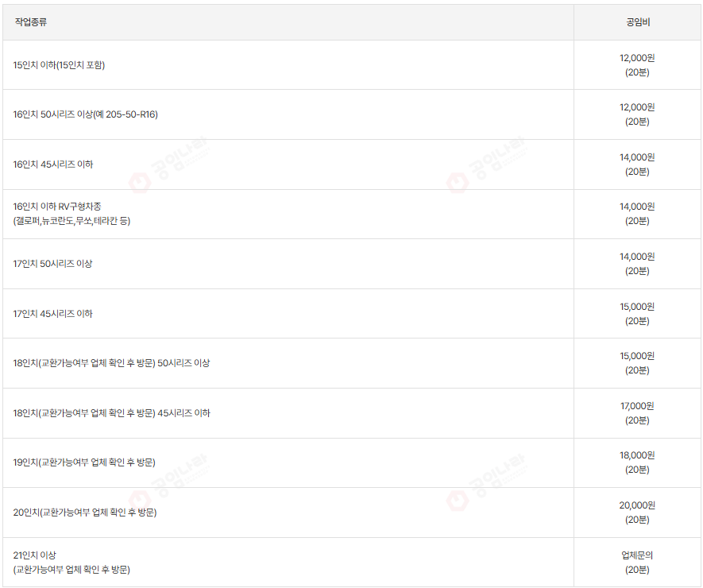Select the 18인치 45시리즈 이하 row label
The width and height of the screenshot is (703, 588).
[x=111, y=413]
